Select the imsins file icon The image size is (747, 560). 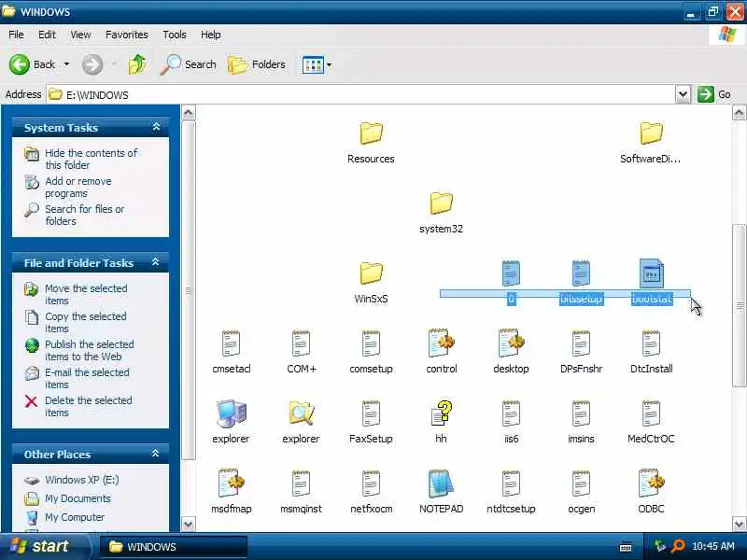[x=581, y=413]
